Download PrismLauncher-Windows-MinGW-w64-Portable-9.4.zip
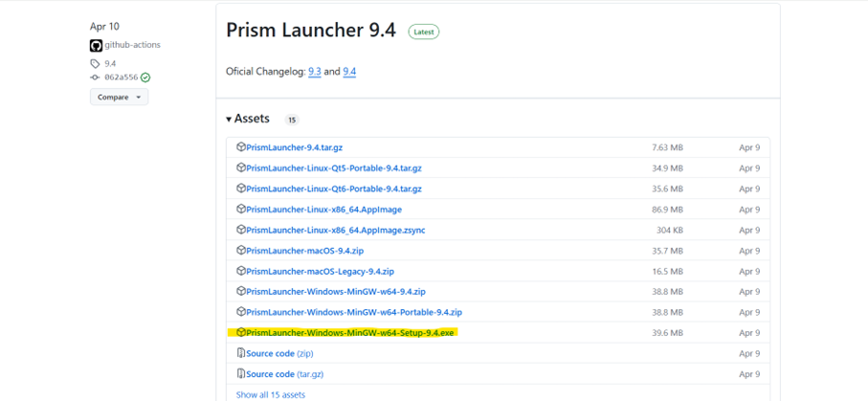Screen dimensions: 868x401 (354, 312)
